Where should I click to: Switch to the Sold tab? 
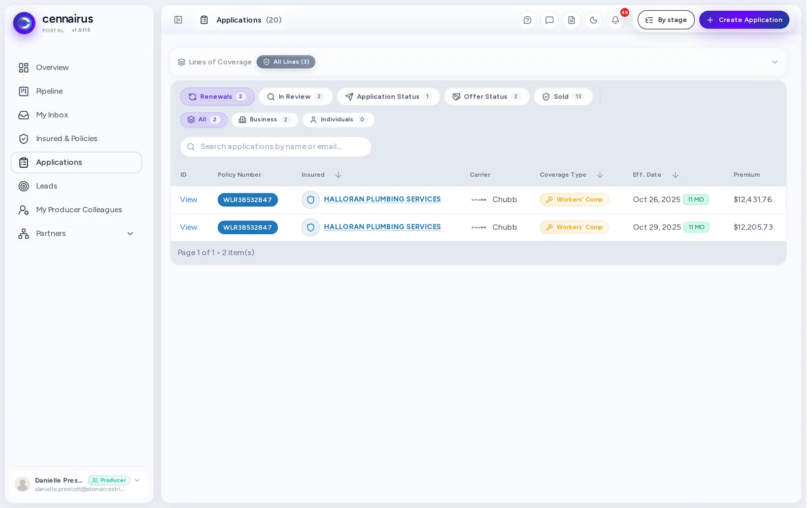(563, 97)
